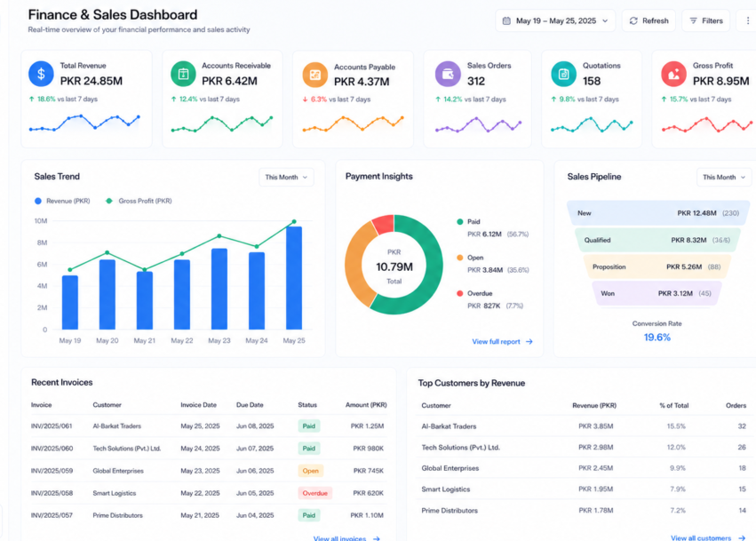Click the Open status badge for Global Enterprises

(311, 471)
